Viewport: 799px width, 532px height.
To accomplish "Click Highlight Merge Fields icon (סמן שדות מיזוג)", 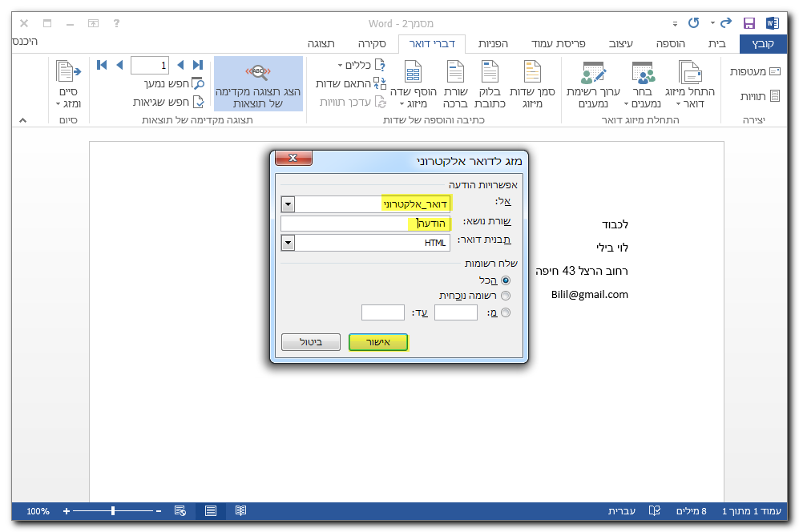I will point(532,74).
